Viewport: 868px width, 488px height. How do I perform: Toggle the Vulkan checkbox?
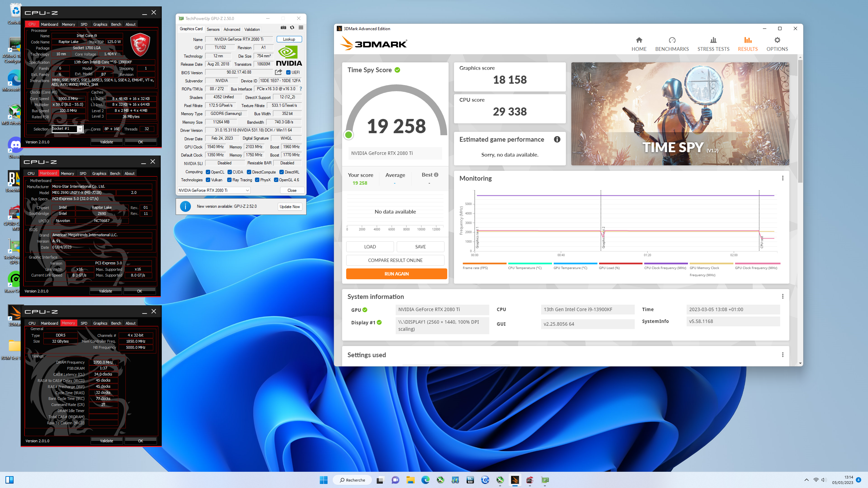click(x=208, y=180)
